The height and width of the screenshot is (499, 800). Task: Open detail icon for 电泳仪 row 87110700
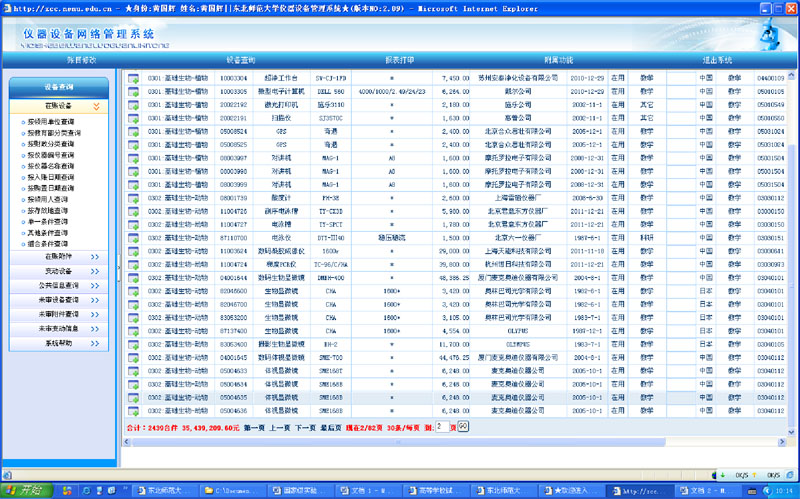click(133, 238)
